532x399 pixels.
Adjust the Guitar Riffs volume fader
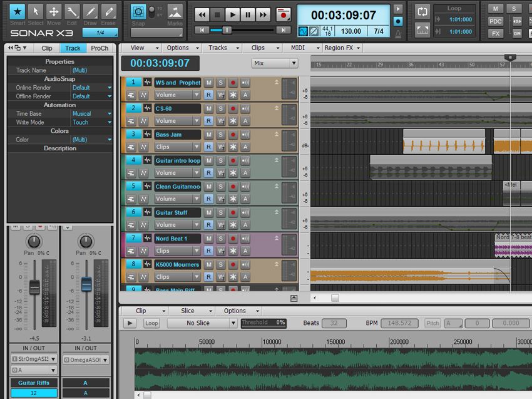[x=34, y=287]
